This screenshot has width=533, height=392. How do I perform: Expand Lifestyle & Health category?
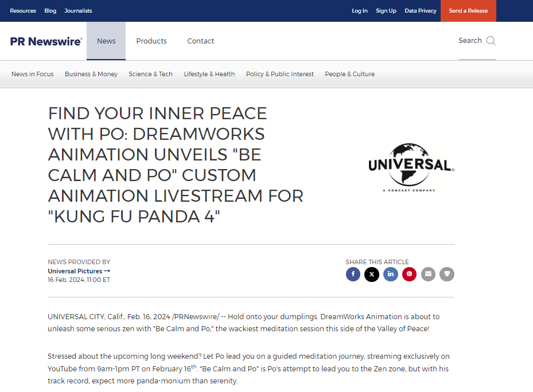click(209, 74)
